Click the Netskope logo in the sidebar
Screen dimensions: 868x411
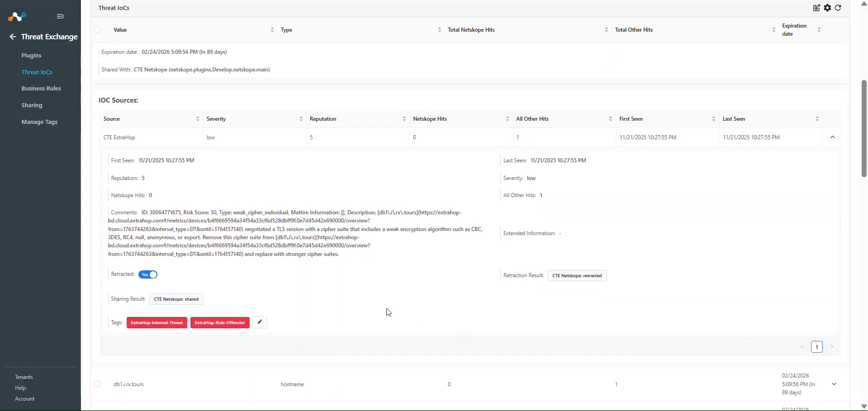click(x=17, y=17)
